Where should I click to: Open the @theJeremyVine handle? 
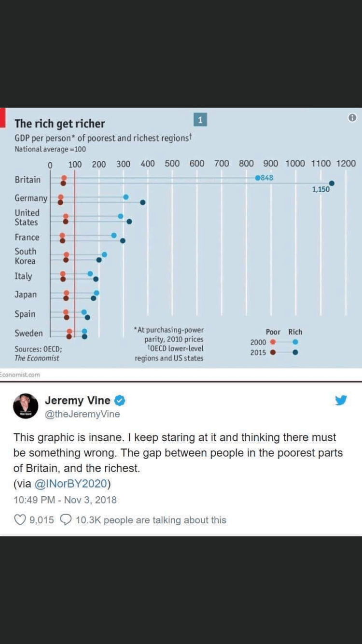pyautogui.click(x=82, y=414)
